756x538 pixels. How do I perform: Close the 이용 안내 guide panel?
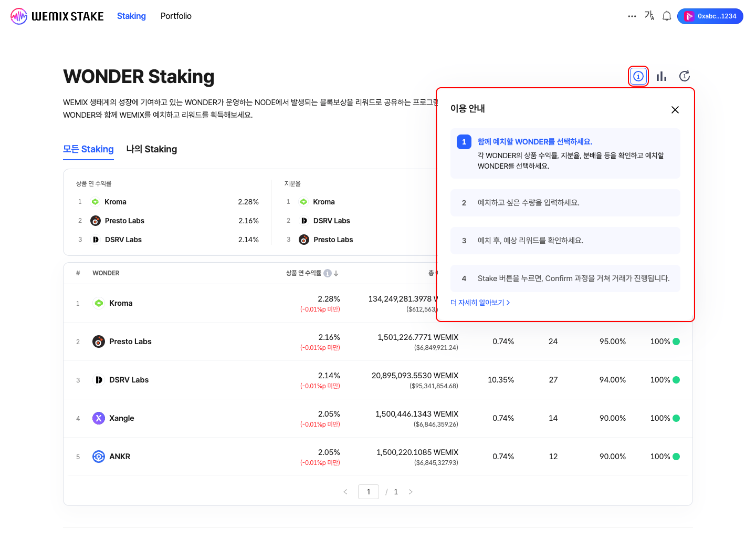click(675, 110)
